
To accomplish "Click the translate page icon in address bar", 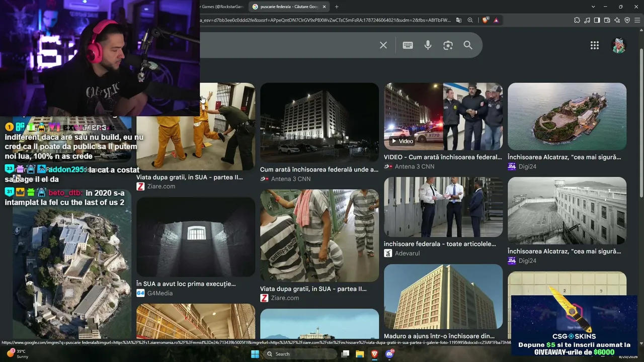I will point(459,20).
